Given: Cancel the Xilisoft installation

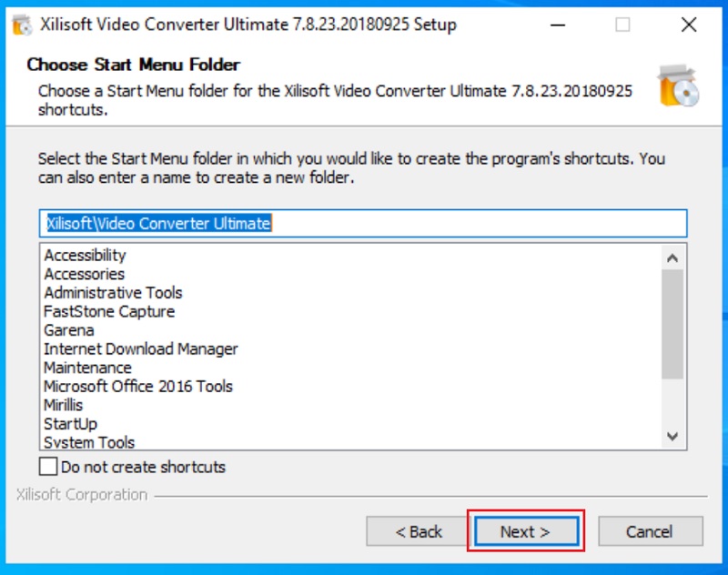Looking at the screenshot, I should pos(650,532).
